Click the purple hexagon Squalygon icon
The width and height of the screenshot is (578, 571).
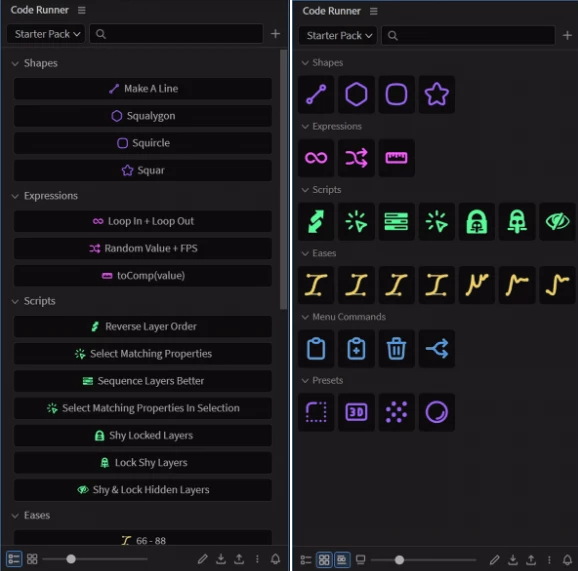(x=356, y=94)
